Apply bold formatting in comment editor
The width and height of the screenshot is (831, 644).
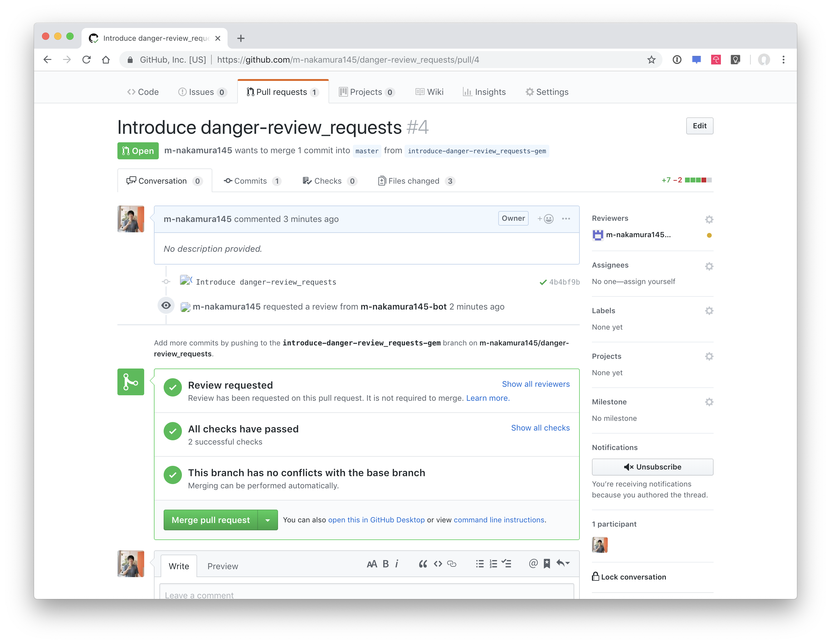tap(385, 564)
